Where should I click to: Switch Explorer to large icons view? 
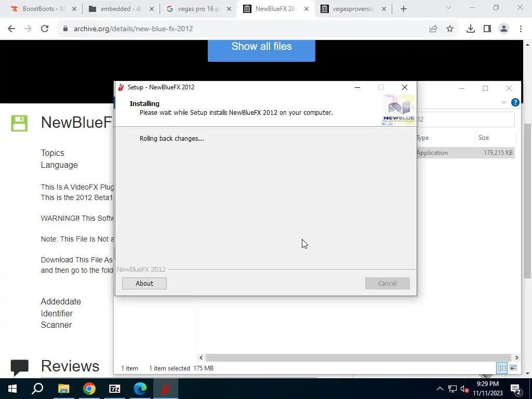point(513,368)
